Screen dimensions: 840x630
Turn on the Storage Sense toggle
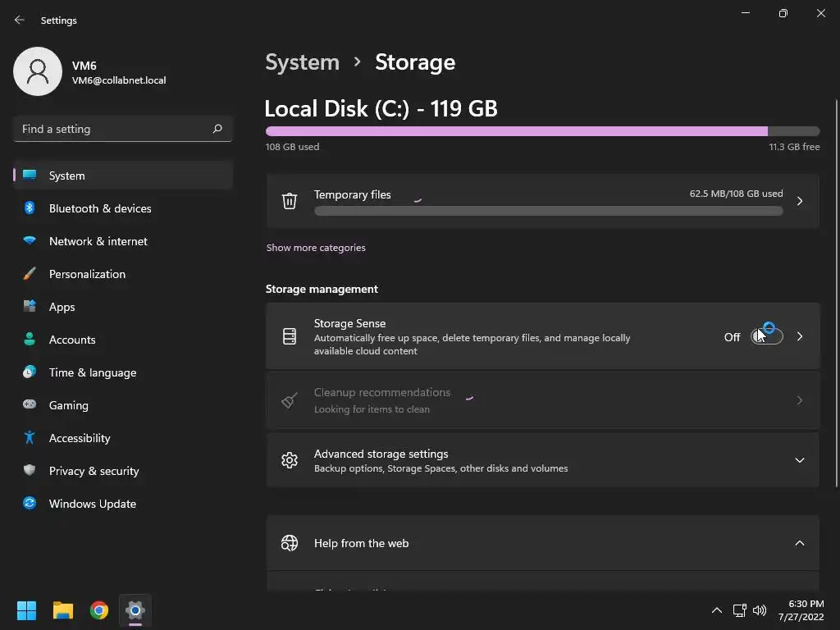pyautogui.click(x=767, y=337)
